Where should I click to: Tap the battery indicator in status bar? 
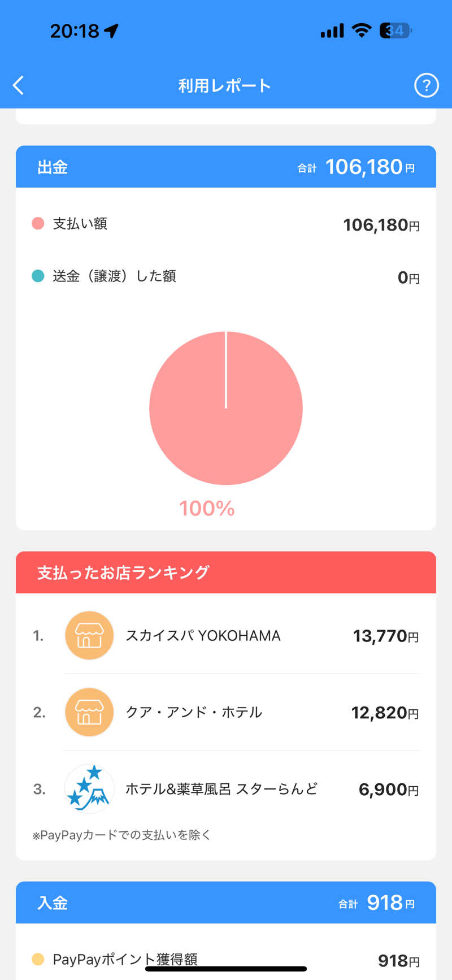click(x=395, y=31)
